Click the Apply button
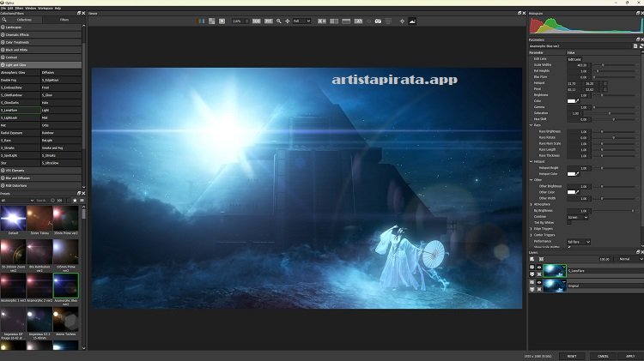This screenshot has width=644, height=361. [631, 356]
